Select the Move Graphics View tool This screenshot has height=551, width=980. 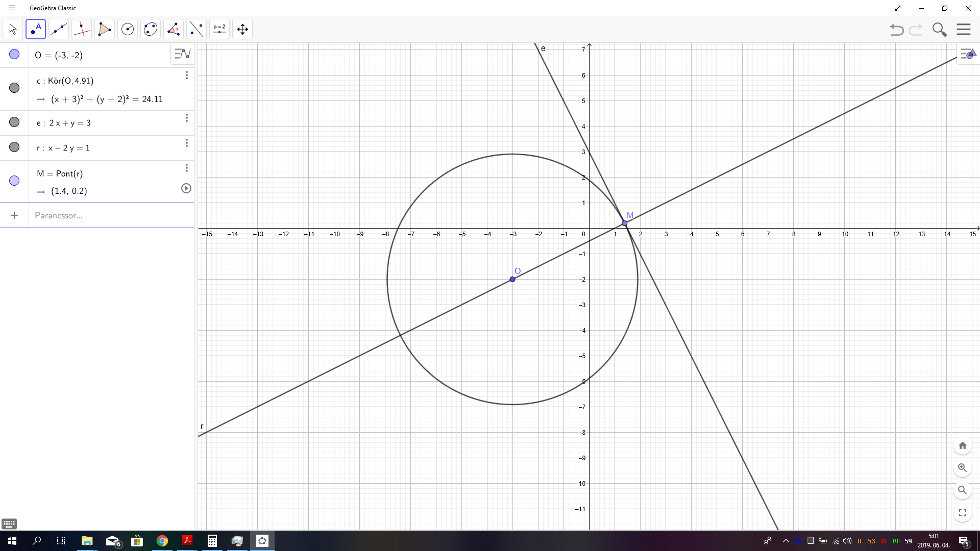point(242,29)
